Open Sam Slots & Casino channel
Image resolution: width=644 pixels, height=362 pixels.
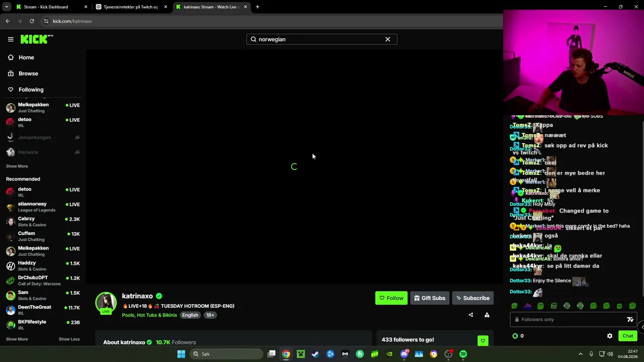[x=43, y=295]
